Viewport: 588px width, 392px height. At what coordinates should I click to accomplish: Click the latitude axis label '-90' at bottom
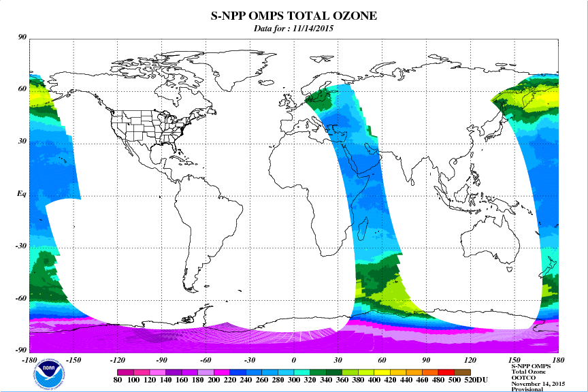21,350
